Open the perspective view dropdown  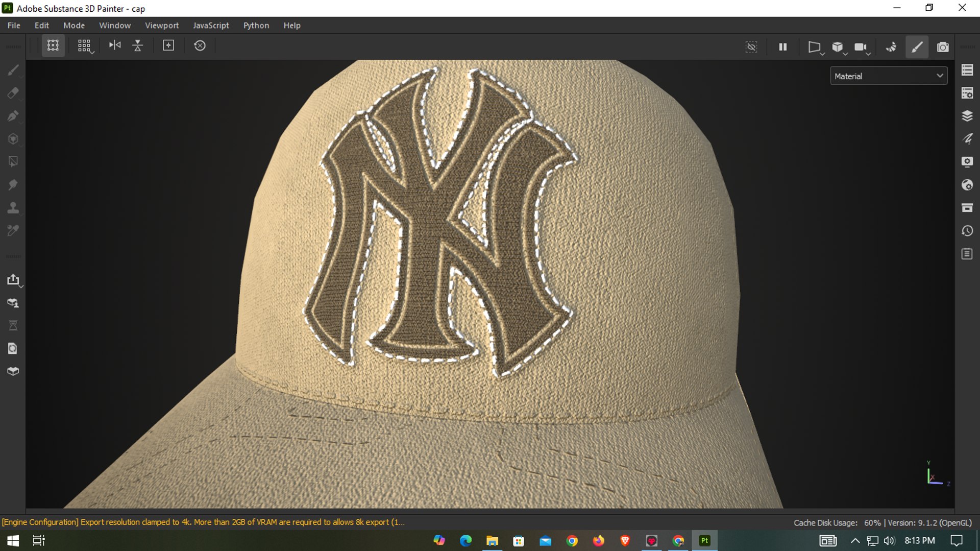point(815,47)
